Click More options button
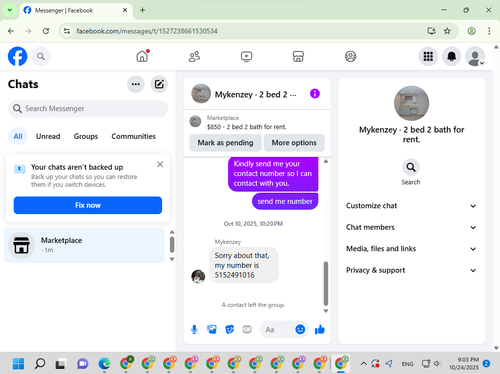This screenshot has width=500, height=374. pos(294,143)
